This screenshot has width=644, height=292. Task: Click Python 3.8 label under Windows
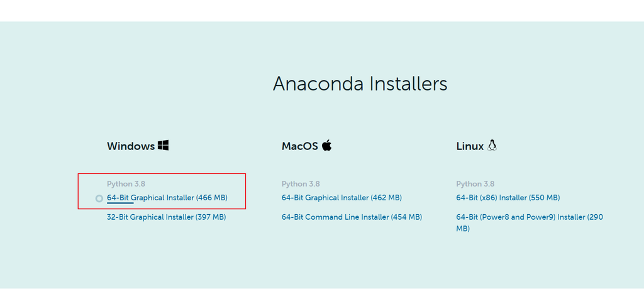pos(126,184)
